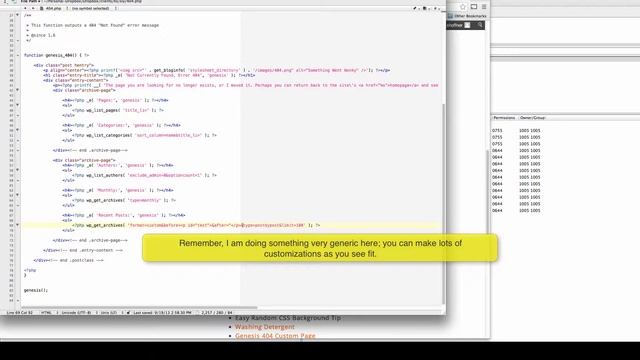Select the first 0755 row in file list

pos(516,131)
